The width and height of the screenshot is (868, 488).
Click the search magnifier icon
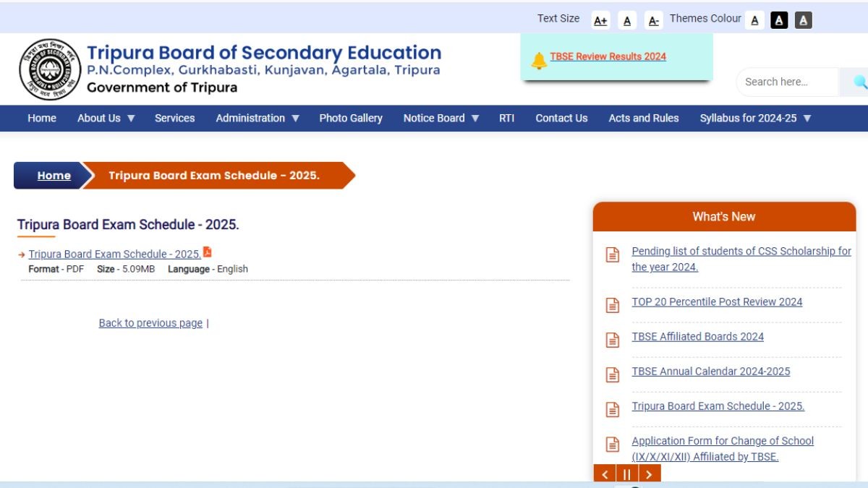tap(859, 82)
